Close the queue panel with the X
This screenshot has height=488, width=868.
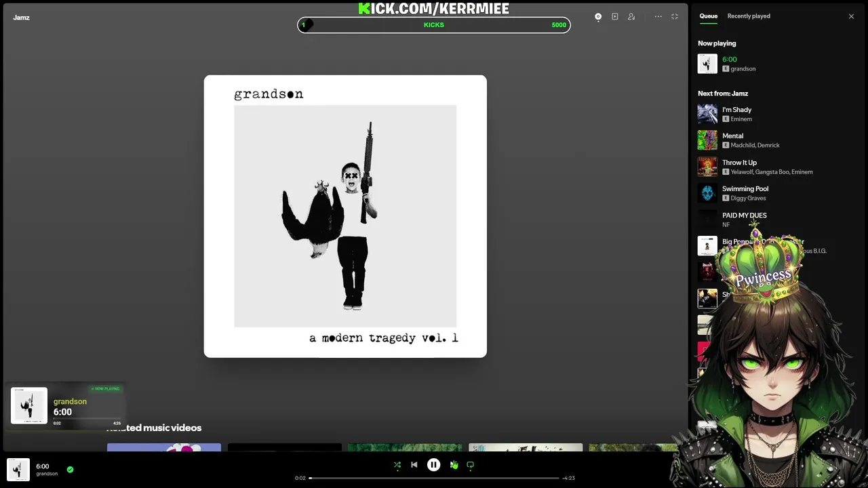(x=851, y=16)
